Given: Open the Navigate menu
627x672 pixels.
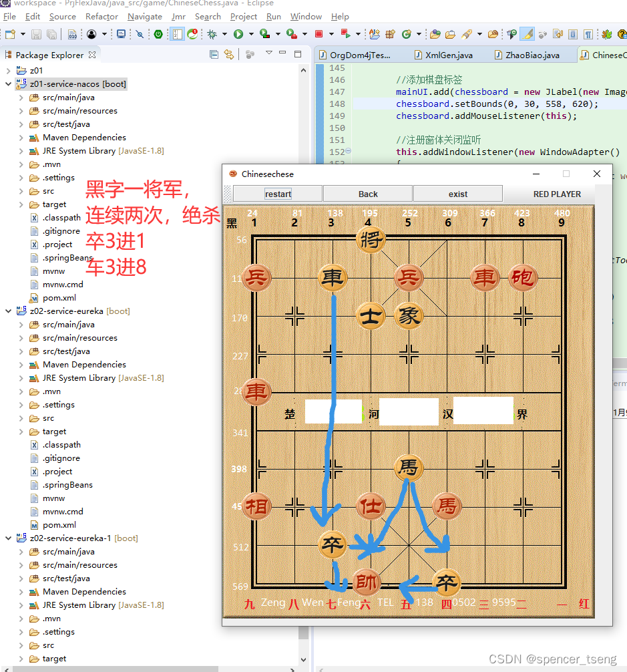Looking at the screenshot, I should (144, 17).
